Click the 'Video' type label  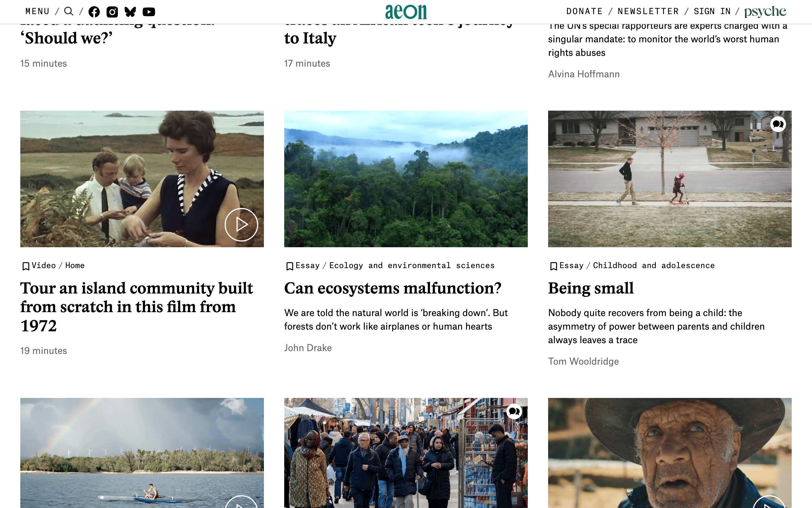[x=44, y=265]
